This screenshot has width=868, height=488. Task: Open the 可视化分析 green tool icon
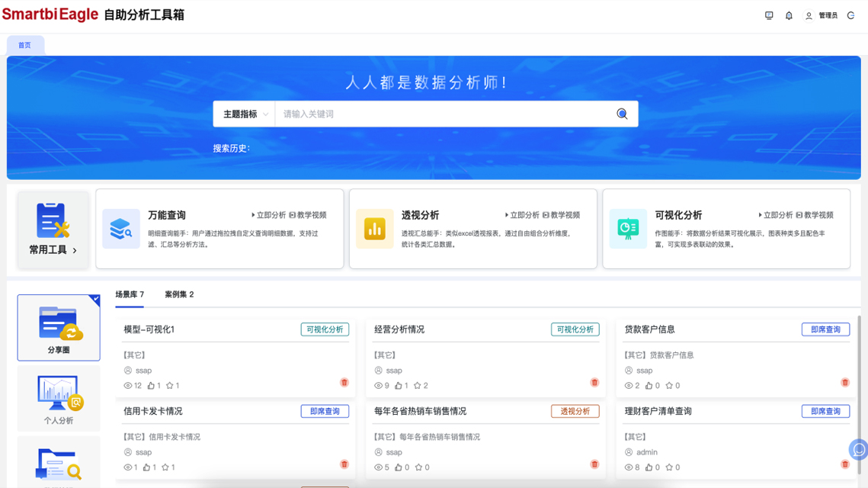point(628,227)
